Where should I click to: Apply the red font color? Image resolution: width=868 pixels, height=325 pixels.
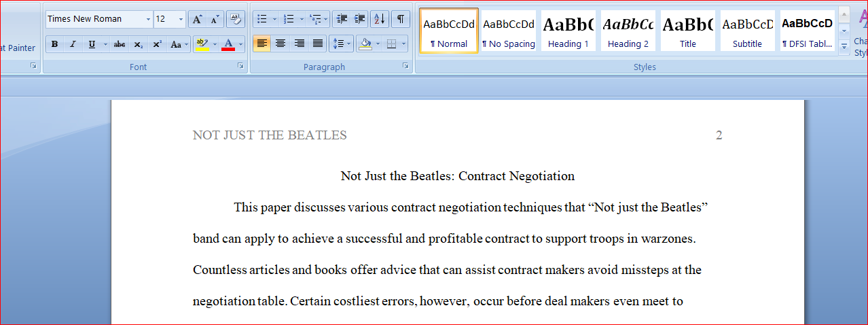pos(228,44)
